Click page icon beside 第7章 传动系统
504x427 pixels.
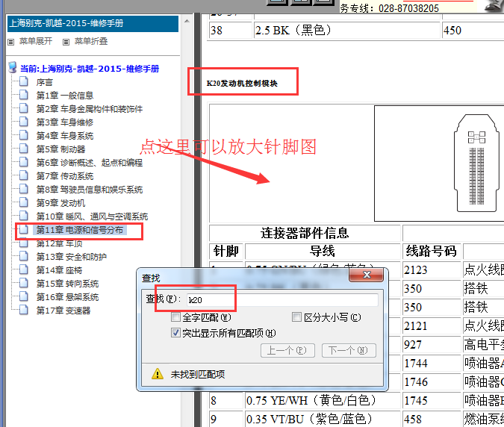(23, 175)
